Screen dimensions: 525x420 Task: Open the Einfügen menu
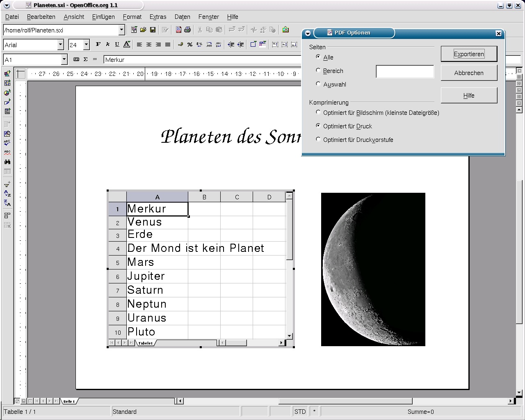tap(103, 17)
